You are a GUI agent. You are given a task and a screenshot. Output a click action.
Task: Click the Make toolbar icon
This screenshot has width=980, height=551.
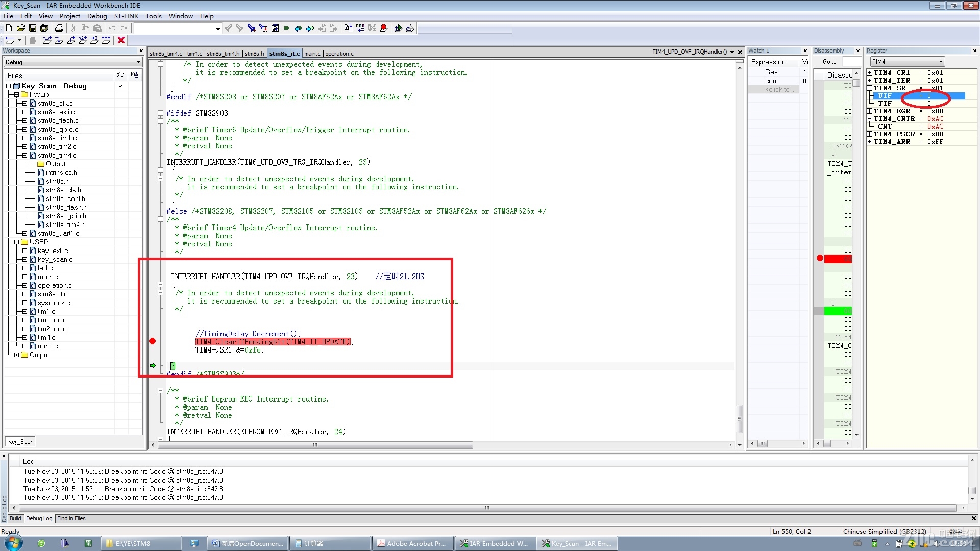click(360, 28)
